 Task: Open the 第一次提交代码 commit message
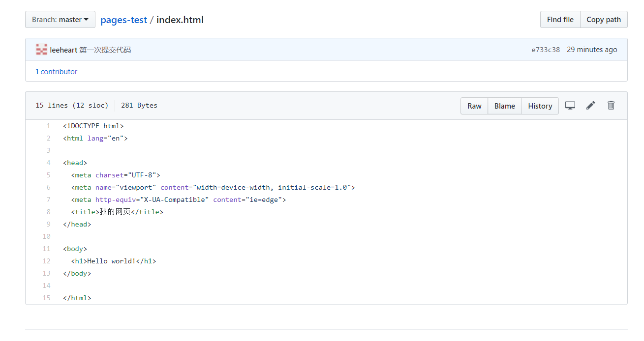point(105,50)
